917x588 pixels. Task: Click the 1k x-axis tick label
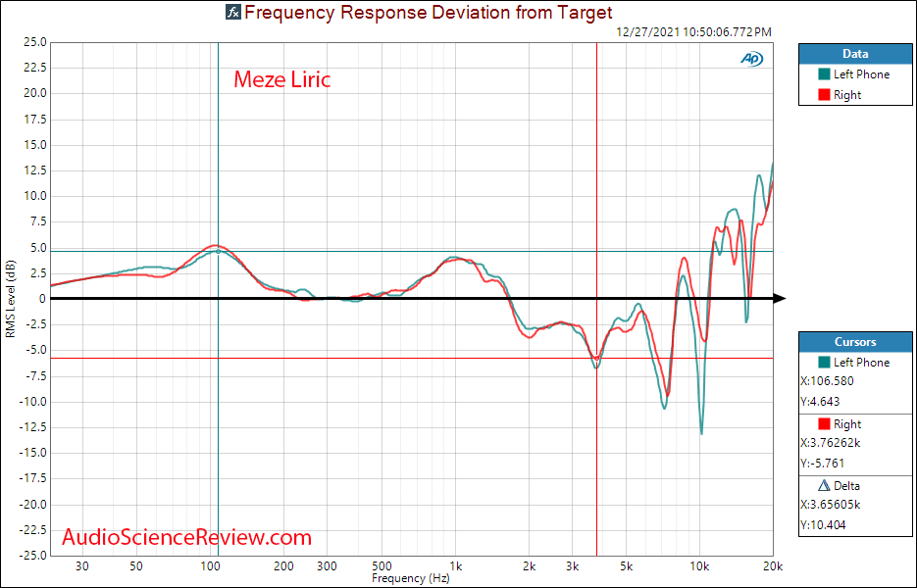pos(456,566)
